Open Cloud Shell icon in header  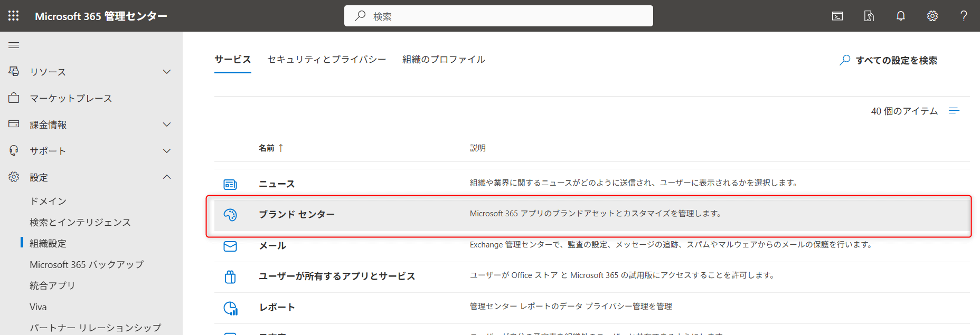837,16
